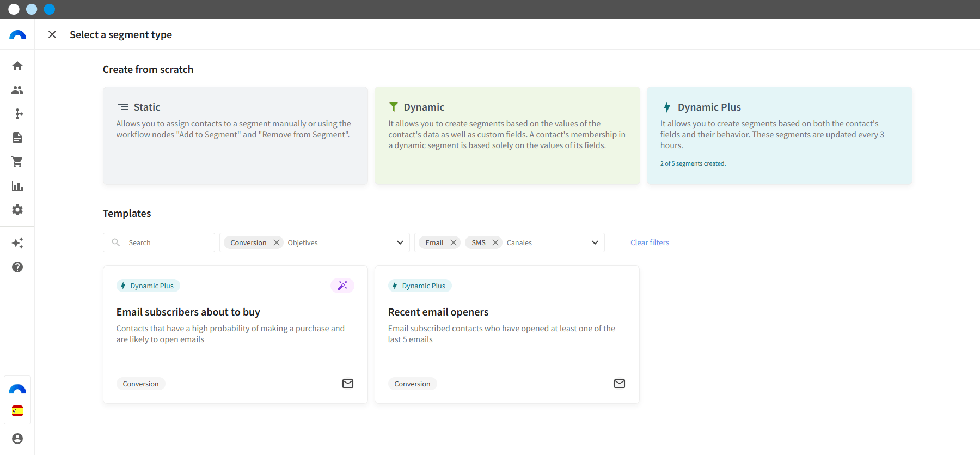
Task: Click envelope icon on Email subscribers card
Action: (348, 384)
